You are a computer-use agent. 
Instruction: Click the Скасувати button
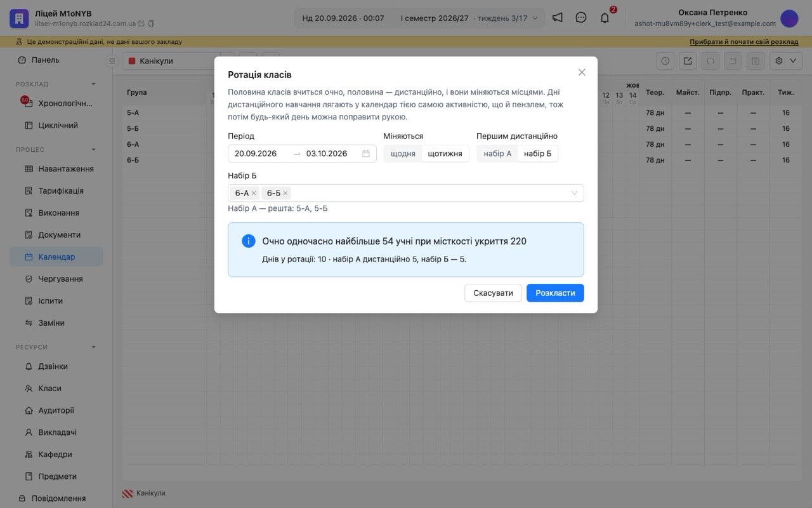493,293
